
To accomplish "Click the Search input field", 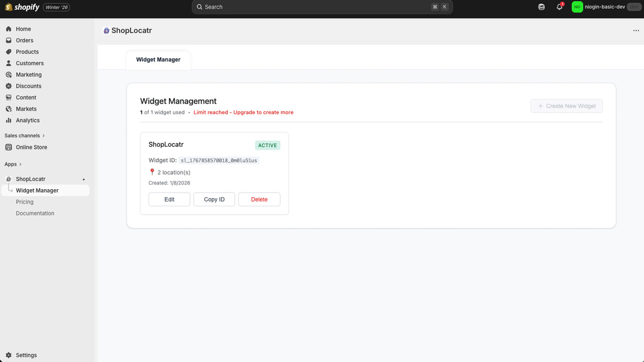I will [x=322, y=7].
